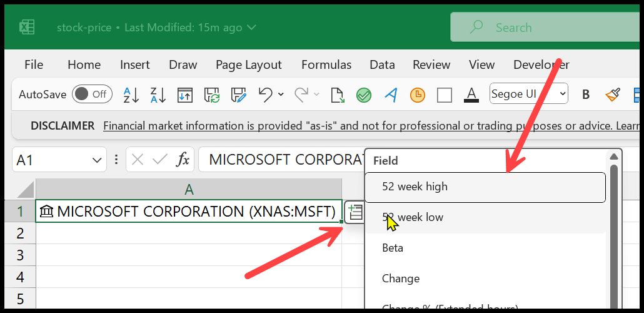Switch to the Review tab

click(431, 65)
